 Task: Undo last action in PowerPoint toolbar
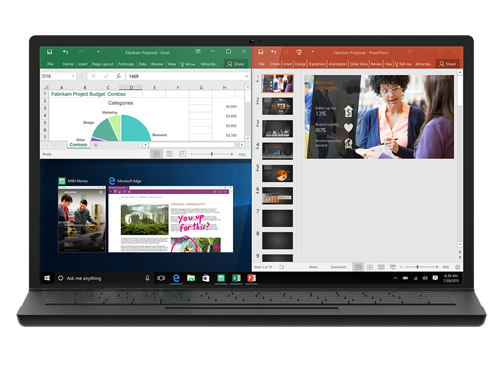273,52
